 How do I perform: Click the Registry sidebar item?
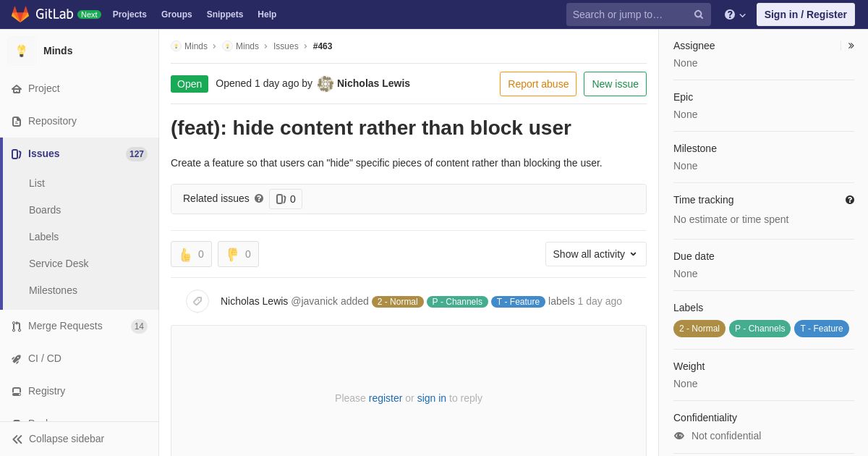point(80,391)
